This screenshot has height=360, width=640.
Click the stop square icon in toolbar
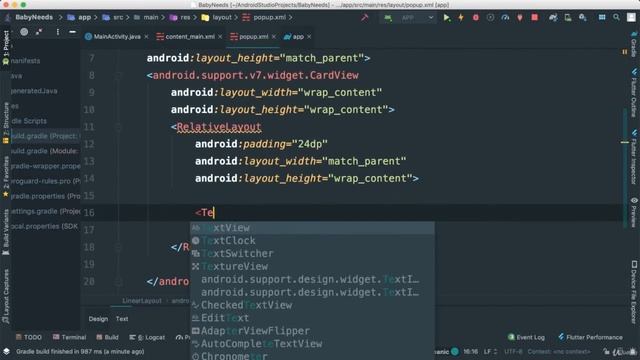pos(534,18)
